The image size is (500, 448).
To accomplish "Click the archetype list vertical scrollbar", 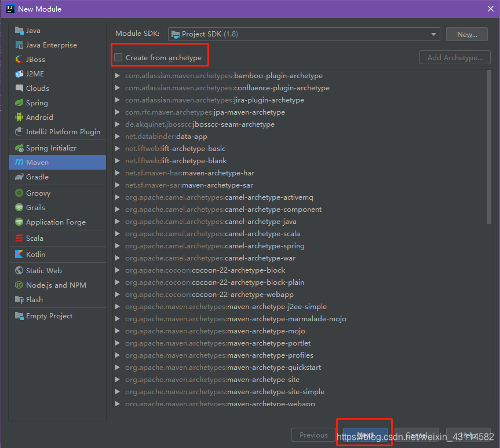I will point(489,147).
